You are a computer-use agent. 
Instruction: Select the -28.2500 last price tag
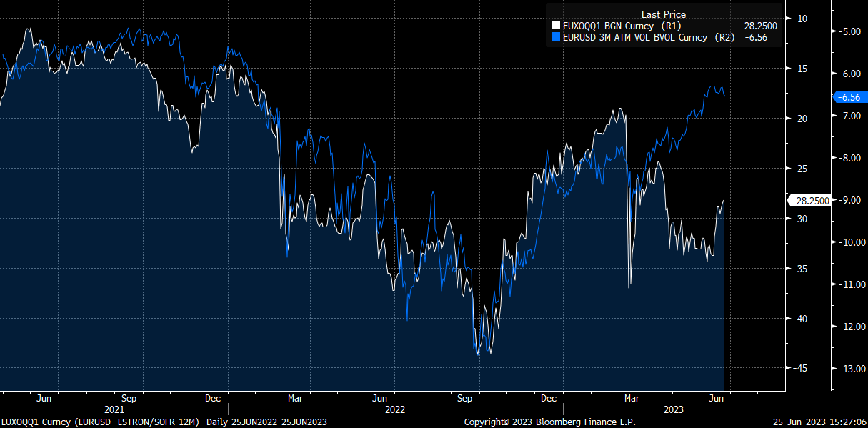[811, 201]
